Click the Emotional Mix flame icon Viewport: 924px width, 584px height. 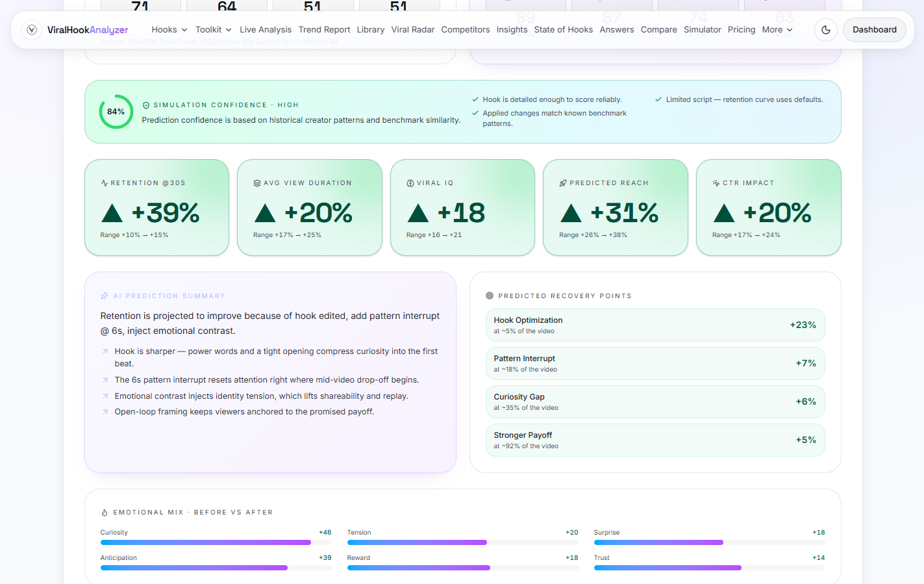coord(105,513)
